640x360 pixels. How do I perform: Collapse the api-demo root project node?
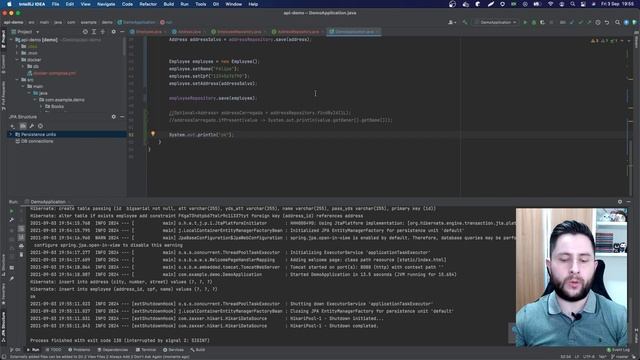(11, 40)
